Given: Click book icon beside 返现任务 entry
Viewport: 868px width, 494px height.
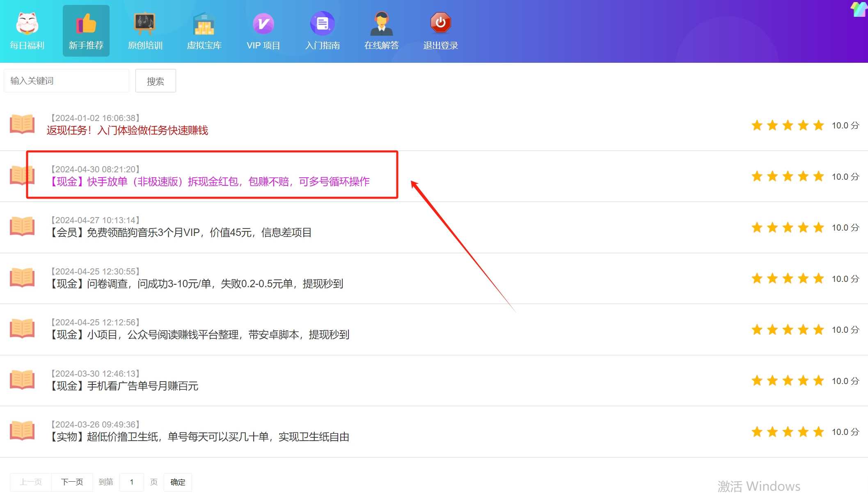Looking at the screenshot, I should coord(22,124).
